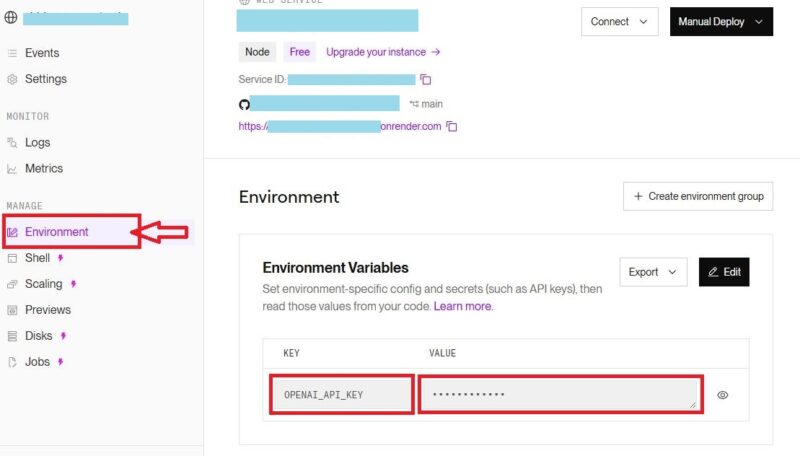Viewport: 800px width, 456px height.
Task: Reveal the OPENAI_API_KEY value with eye icon
Action: (722, 395)
